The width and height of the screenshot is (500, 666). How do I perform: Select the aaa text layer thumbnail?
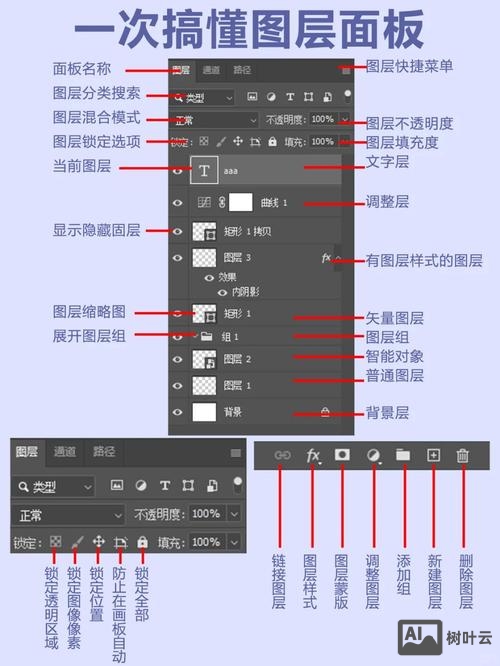point(204,170)
